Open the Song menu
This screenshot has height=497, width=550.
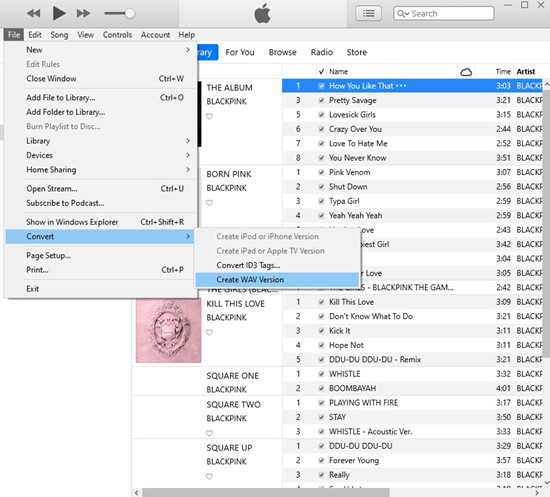click(x=59, y=35)
